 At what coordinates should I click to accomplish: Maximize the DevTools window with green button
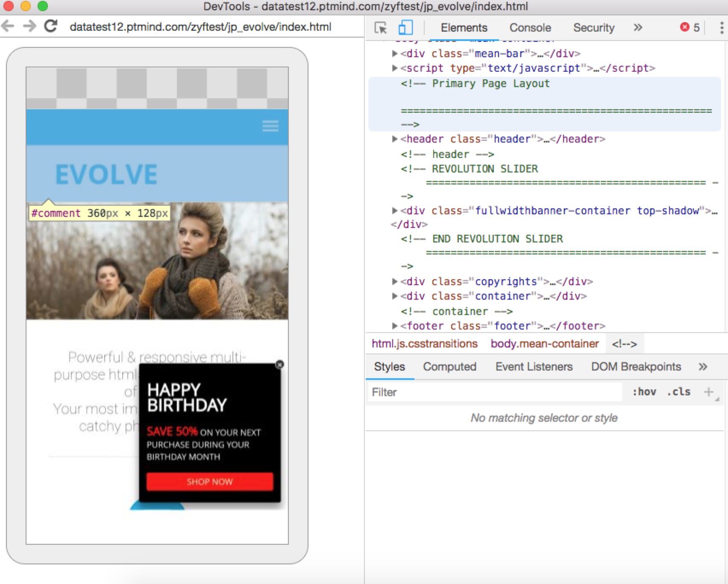(43, 6)
